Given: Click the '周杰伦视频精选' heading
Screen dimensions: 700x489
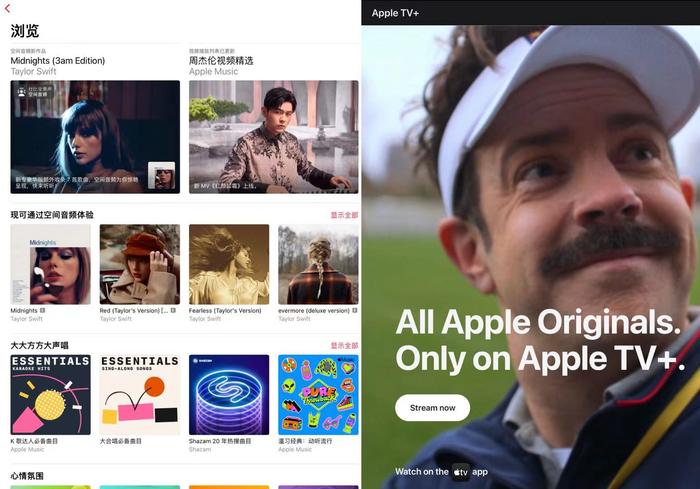Looking at the screenshot, I should 221,61.
